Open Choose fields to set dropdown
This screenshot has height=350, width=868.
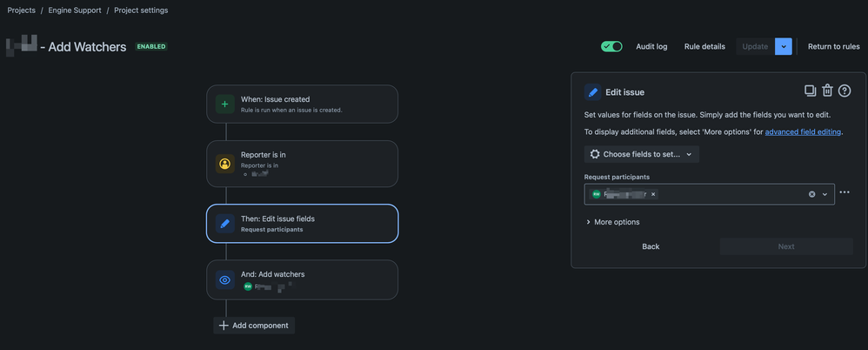click(642, 154)
